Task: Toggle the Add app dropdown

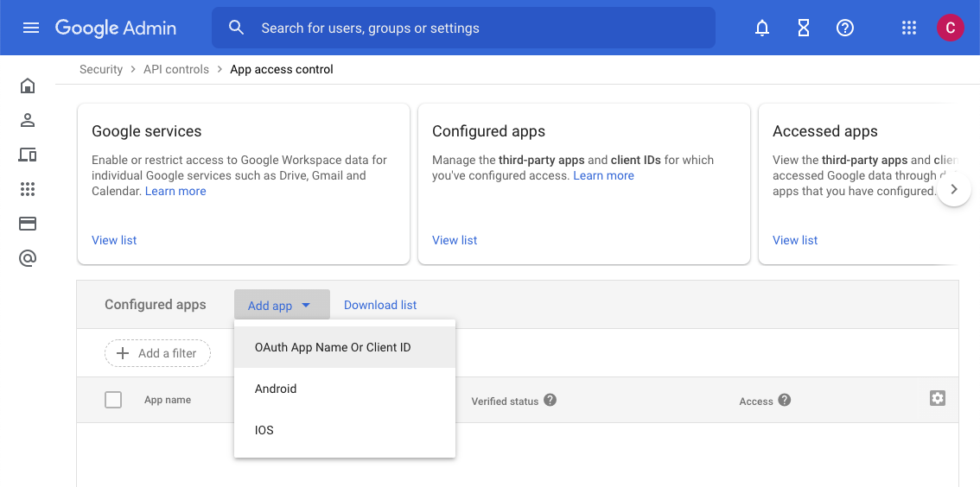Action: pos(282,305)
